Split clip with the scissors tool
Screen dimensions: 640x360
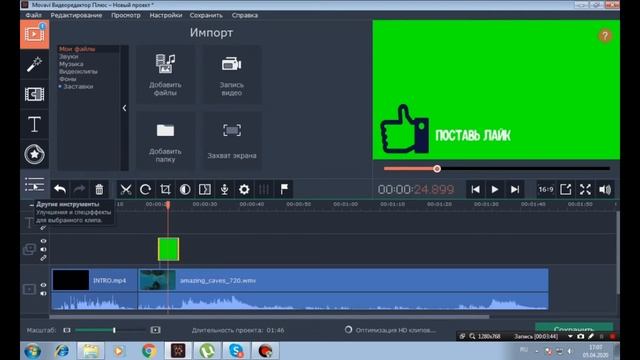click(126, 189)
